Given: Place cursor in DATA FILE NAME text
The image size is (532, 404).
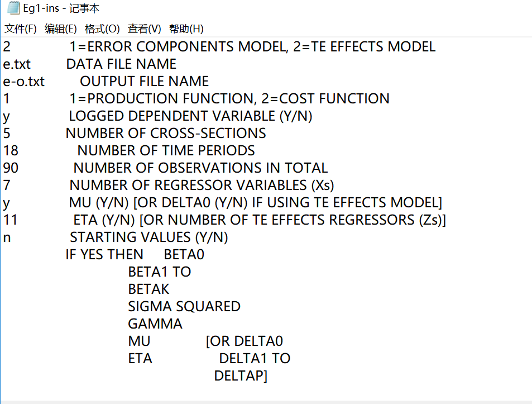Looking at the screenshot, I should point(121,64).
